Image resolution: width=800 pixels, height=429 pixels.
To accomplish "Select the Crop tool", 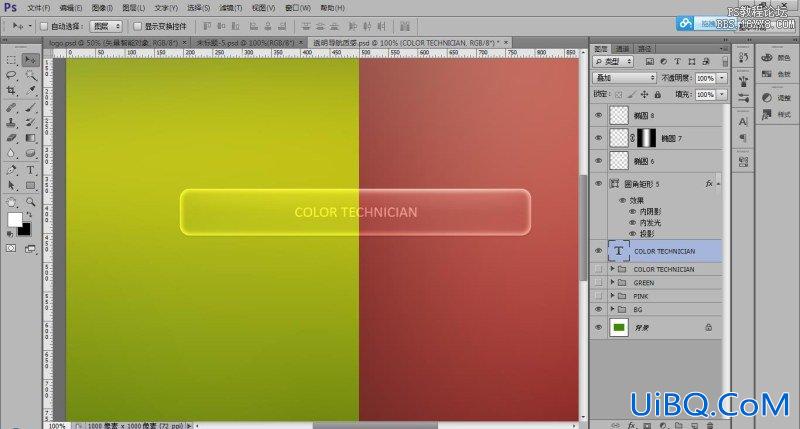I will (x=11, y=91).
